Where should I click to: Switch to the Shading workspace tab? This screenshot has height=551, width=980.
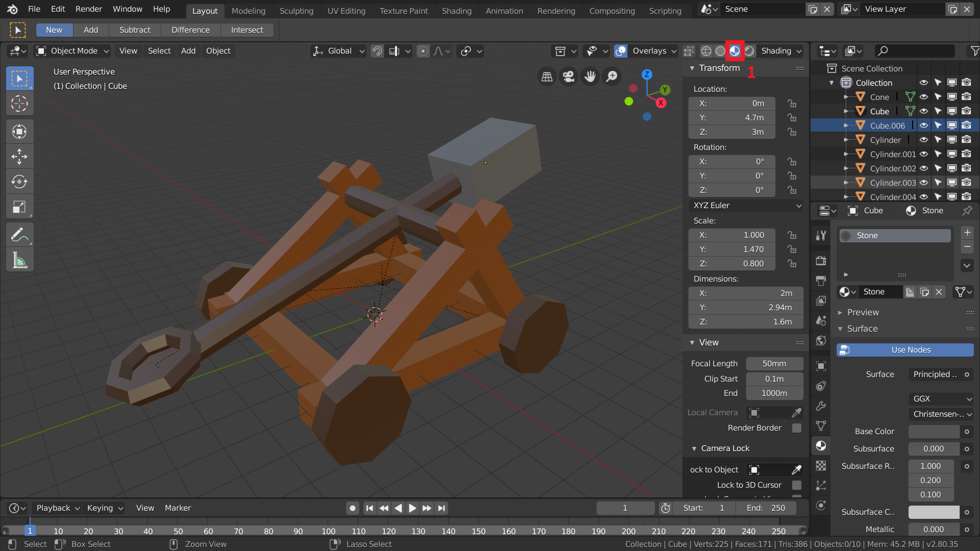[457, 11]
